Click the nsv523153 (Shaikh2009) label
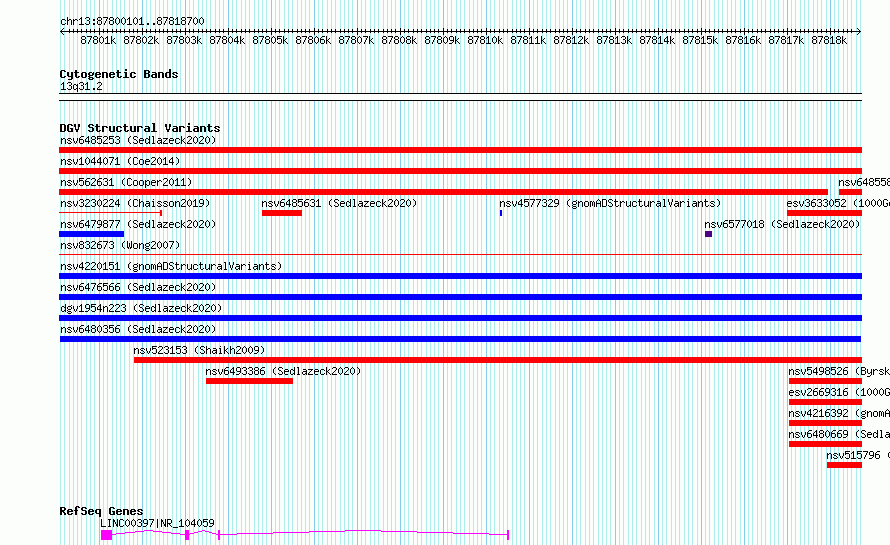This screenshot has height=545, width=890. coord(199,350)
